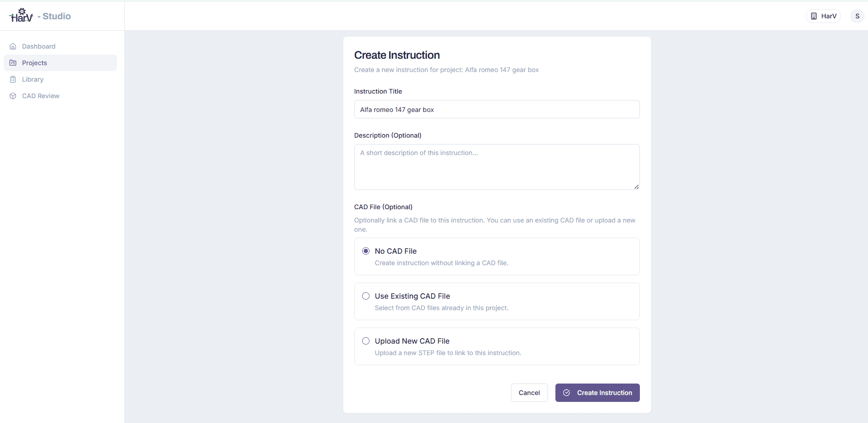The height and width of the screenshot is (423, 868).
Task: Open the HarV organization switcher
Action: (823, 16)
